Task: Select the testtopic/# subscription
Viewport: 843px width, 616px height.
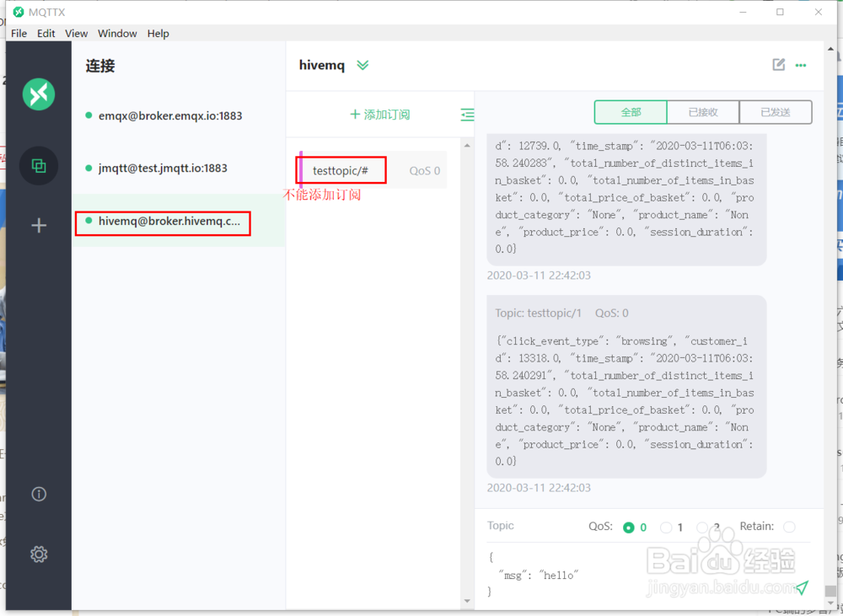Action: pos(373,170)
